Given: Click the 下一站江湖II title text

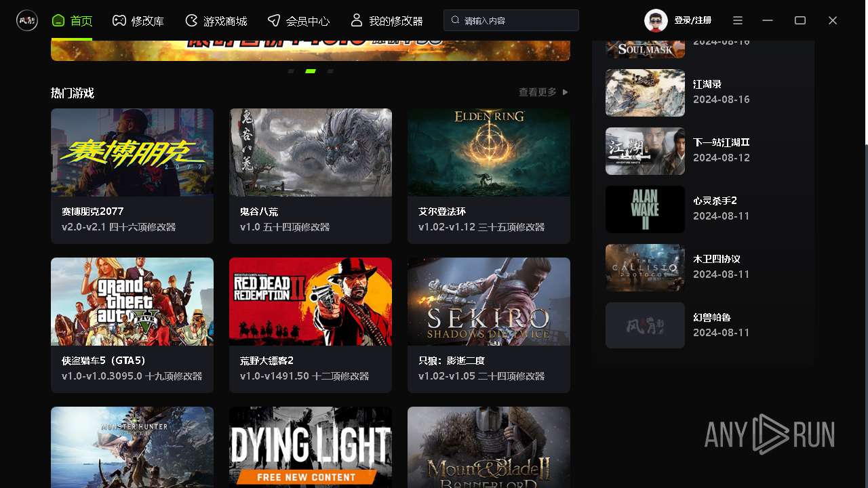Looking at the screenshot, I should [722, 142].
